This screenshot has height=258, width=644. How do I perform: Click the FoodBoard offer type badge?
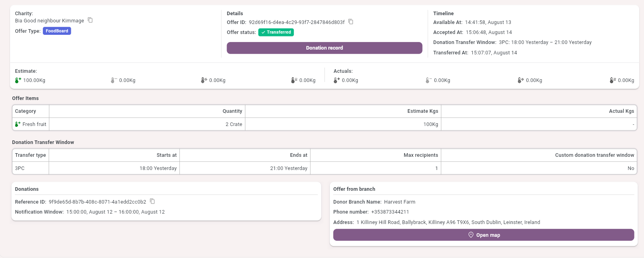pyautogui.click(x=57, y=31)
